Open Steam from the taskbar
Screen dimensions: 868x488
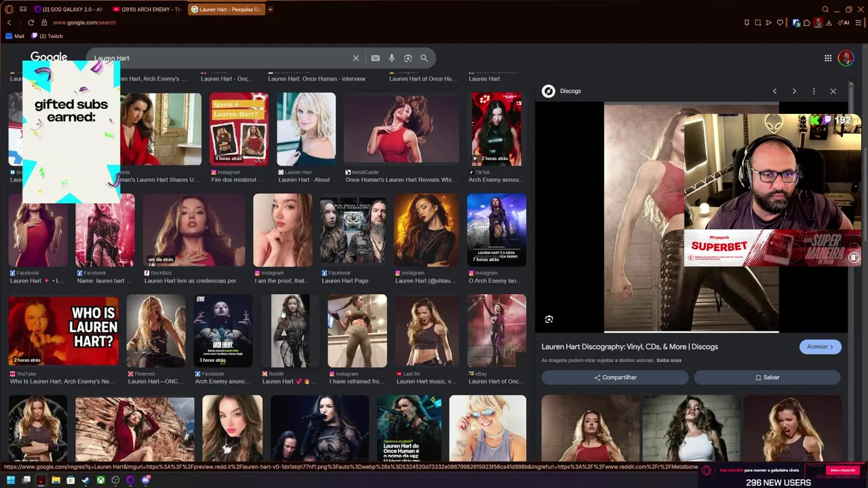pos(85,481)
